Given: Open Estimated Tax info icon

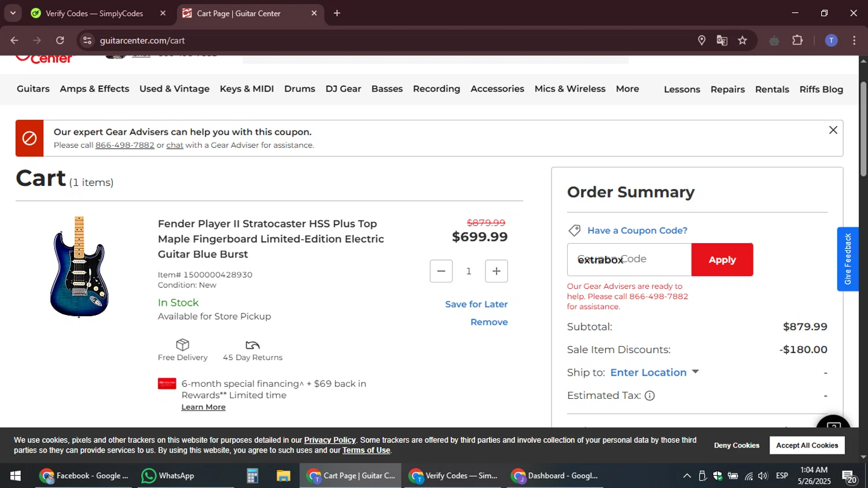Looking at the screenshot, I should pos(650,396).
